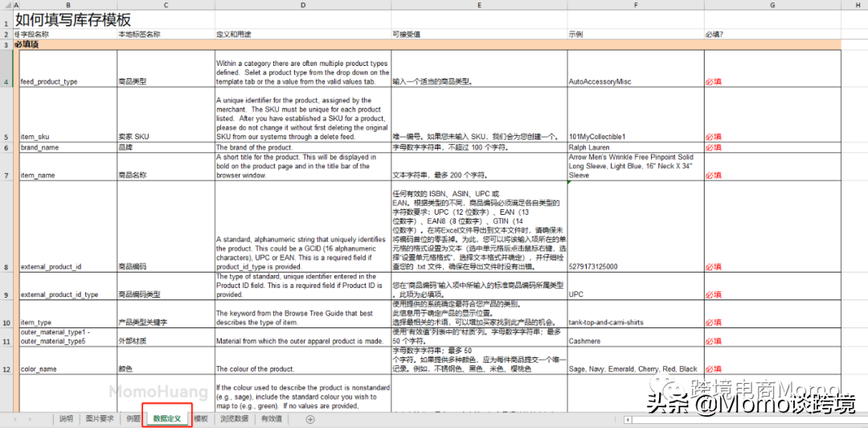This screenshot has width=868, height=428.
Task: Add a new sheet with plus button
Action: tap(310, 419)
